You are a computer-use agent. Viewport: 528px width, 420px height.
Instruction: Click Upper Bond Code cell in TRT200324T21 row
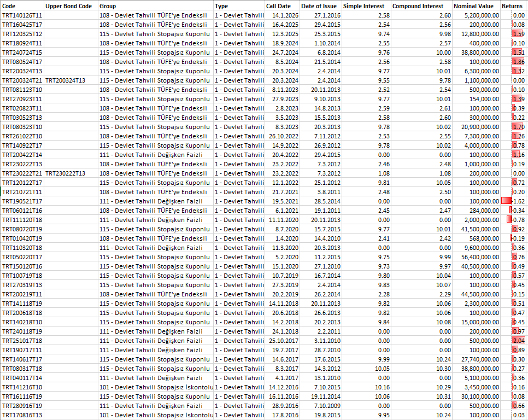coord(71,80)
